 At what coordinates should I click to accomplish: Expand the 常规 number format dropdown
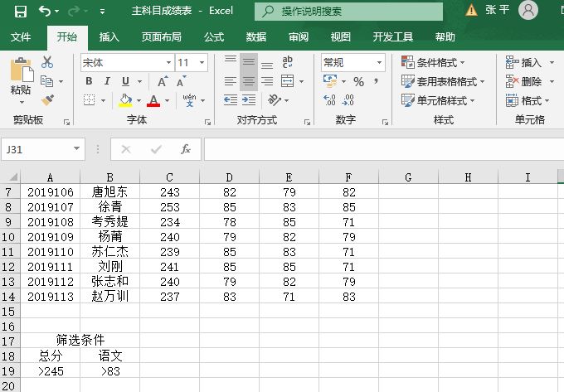point(380,63)
